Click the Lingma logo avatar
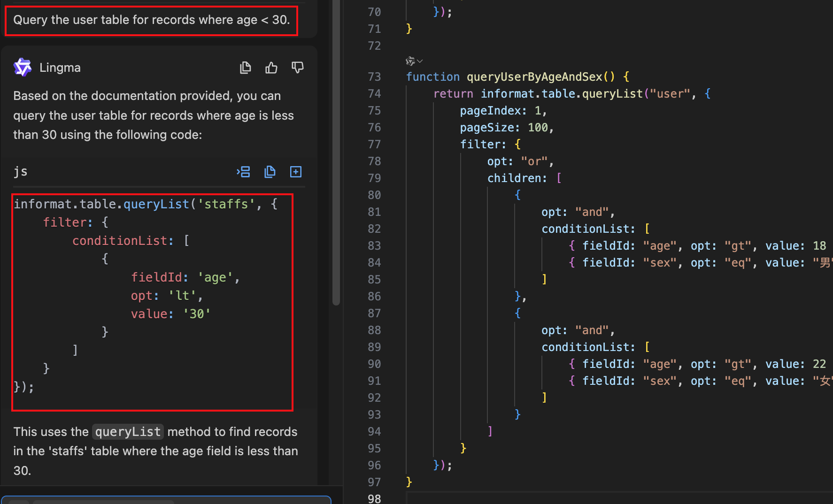The image size is (833, 504). [23, 68]
